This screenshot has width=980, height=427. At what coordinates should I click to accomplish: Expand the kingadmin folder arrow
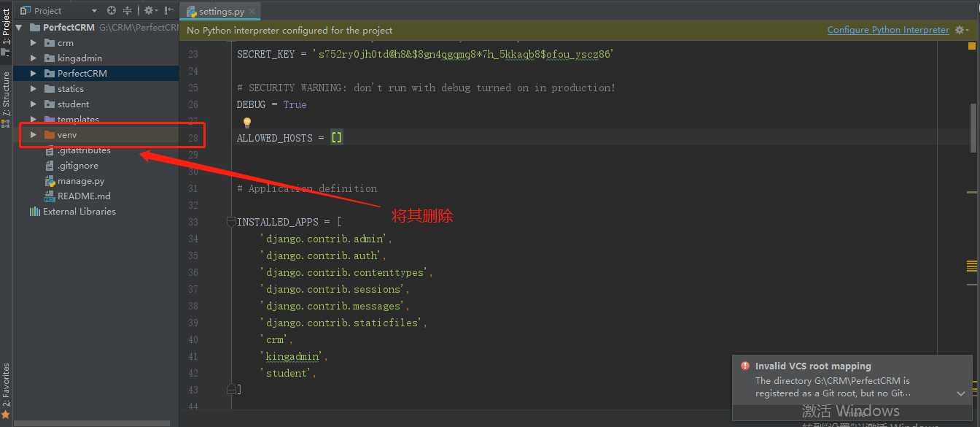(x=34, y=58)
